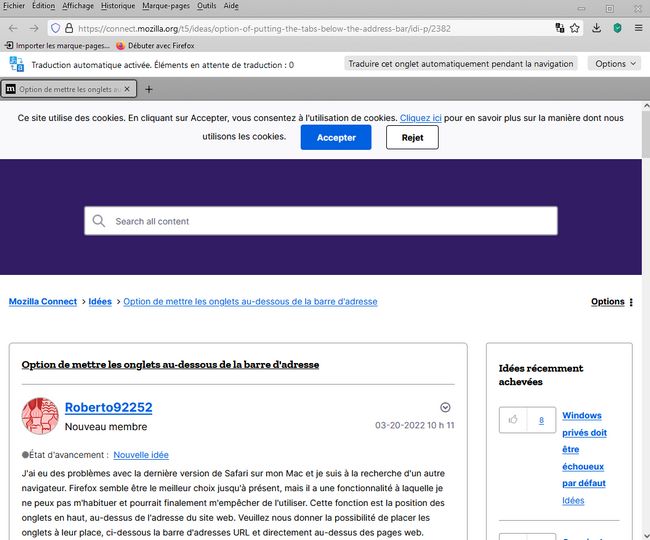
Task: Open the tracking protection shield icon
Action: pyautogui.click(x=56, y=28)
